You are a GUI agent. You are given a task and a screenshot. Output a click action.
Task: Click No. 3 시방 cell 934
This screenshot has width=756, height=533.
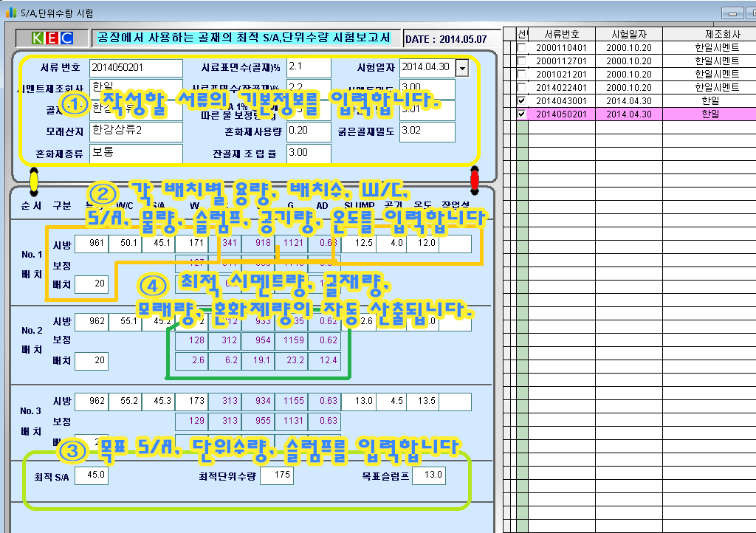[x=258, y=402]
